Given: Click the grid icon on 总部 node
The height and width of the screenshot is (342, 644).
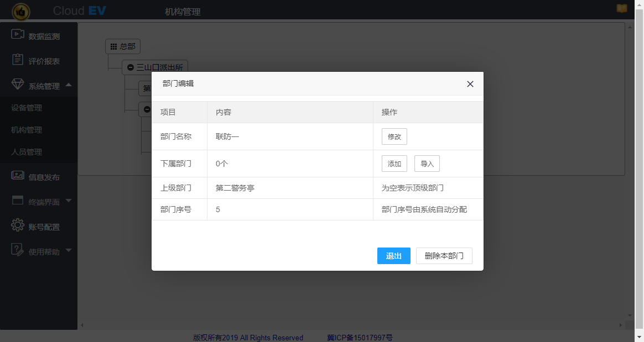Looking at the screenshot, I should pos(114,47).
